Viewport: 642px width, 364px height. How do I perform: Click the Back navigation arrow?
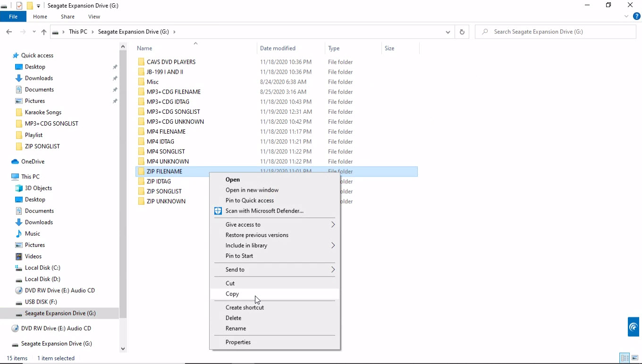pyautogui.click(x=9, y=32)
